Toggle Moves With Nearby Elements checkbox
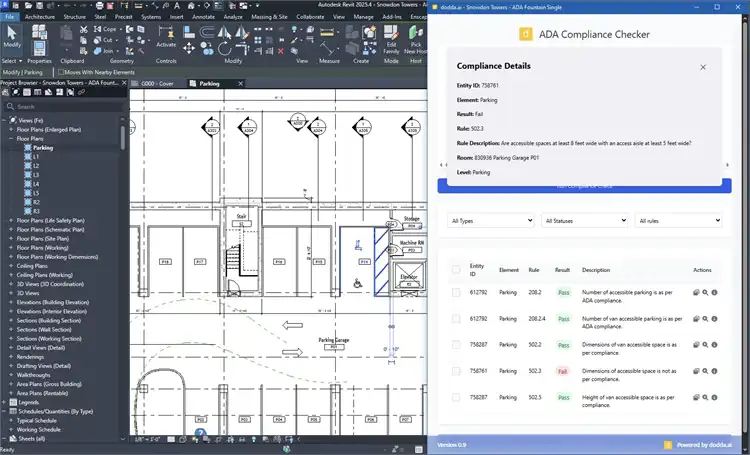 tap(60, 72)
